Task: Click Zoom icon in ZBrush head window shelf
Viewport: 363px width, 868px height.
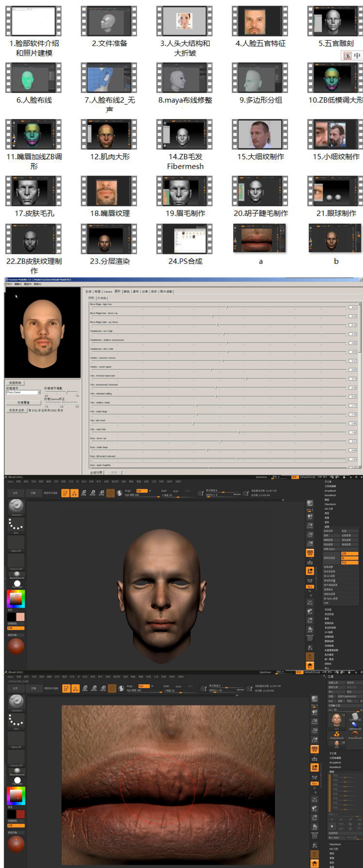Action: point(310,526)
